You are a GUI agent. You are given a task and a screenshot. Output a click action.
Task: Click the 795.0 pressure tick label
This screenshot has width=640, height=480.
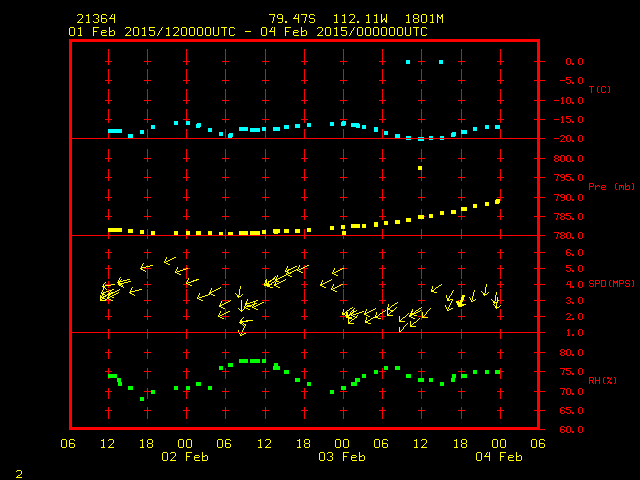569,178
